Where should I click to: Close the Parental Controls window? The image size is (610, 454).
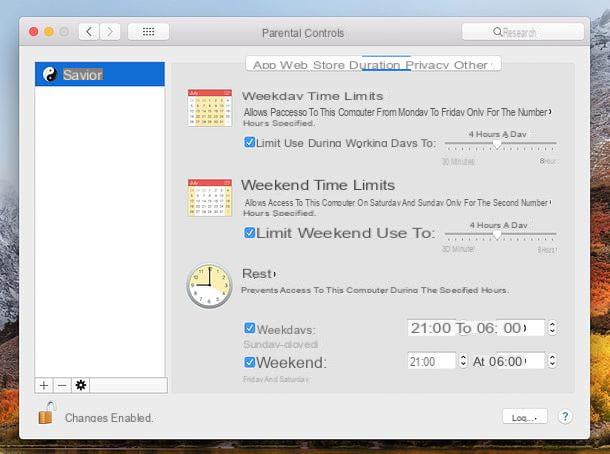click(34, 32)
